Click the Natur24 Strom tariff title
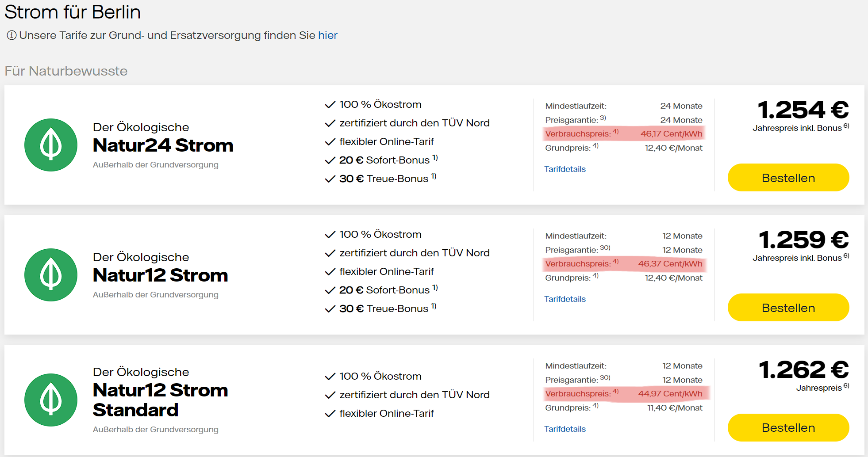This screenshot has height=457, width=868. pyautogui.click(x=163, y=145)
